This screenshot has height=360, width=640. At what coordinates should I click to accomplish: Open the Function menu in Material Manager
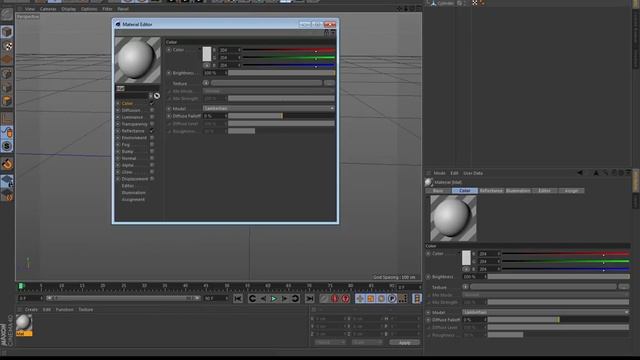(x=64, y=309)
